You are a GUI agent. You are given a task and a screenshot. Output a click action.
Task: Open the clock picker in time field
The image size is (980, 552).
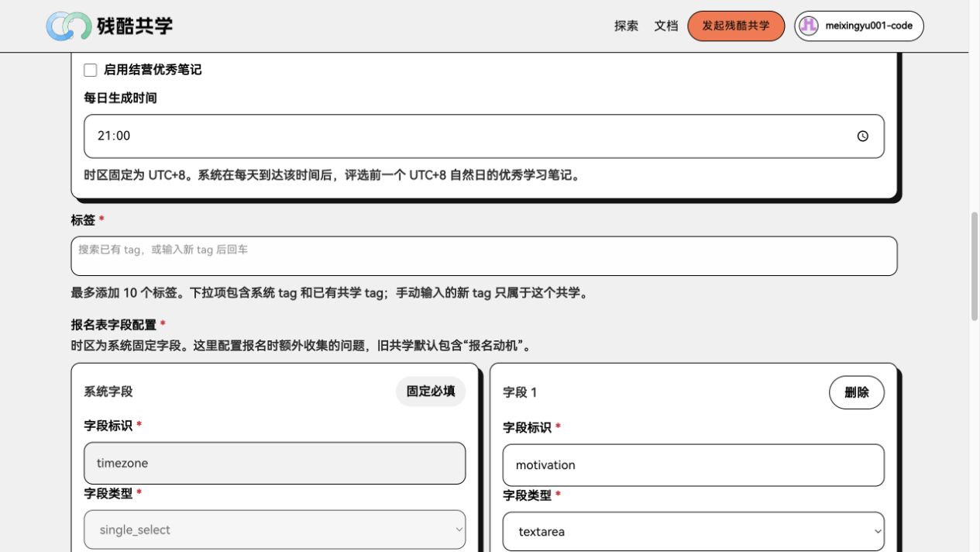(862, 136)
